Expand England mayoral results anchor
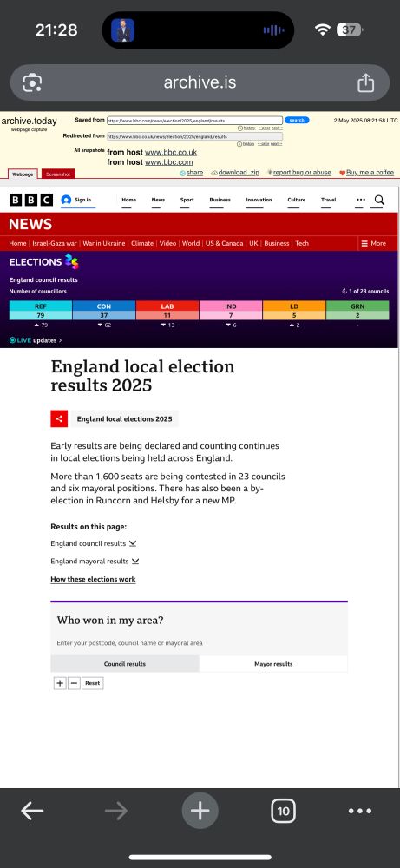The height and width of the screenshot is (868, 400). point(95,562)
